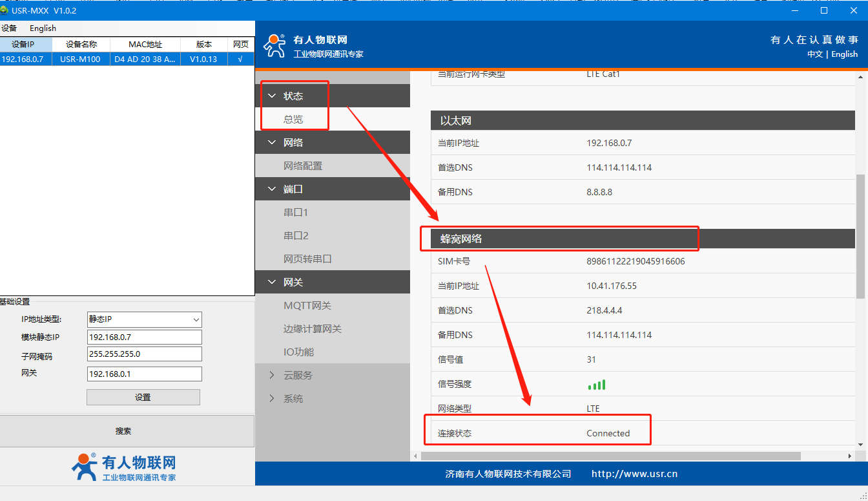The height and width of the screenshot is (501, 868).
Task: Open the IP地址类型 dropdown
Action: (x=144, y=319)
